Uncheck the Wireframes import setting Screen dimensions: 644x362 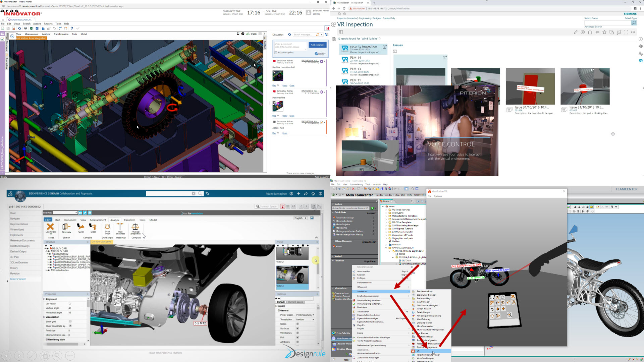(x=297, y=333)
